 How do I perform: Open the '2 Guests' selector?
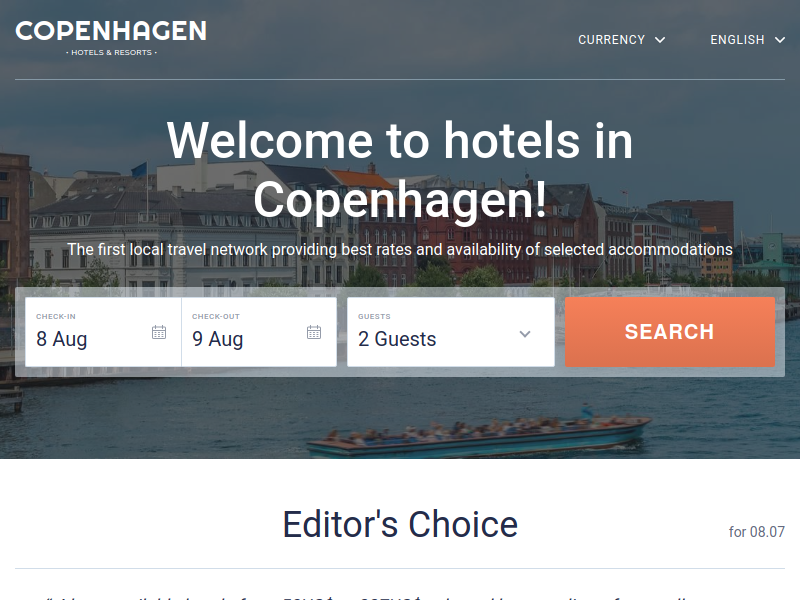point(451,332)
